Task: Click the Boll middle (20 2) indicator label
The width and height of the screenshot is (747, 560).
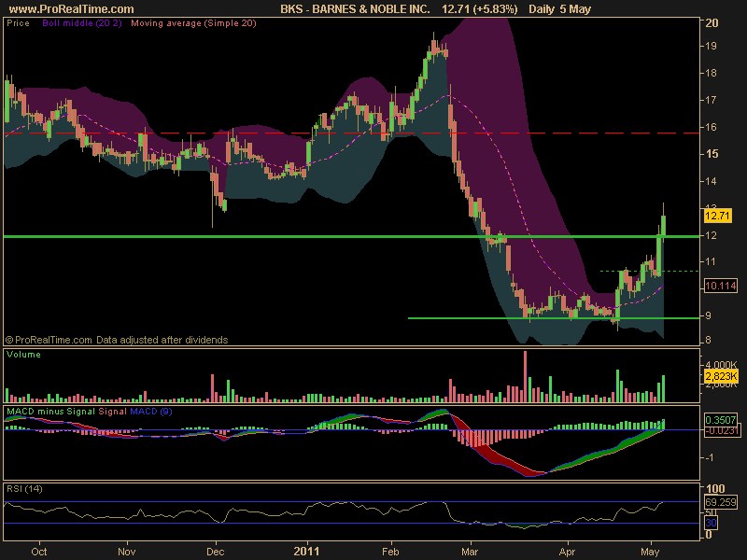Action: pyautogui.click(x=82, y=22)
